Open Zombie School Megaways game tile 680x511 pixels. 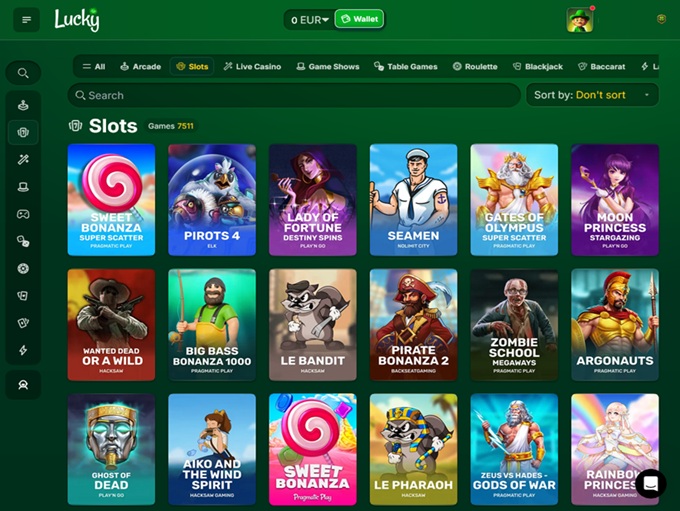point(514,325)
